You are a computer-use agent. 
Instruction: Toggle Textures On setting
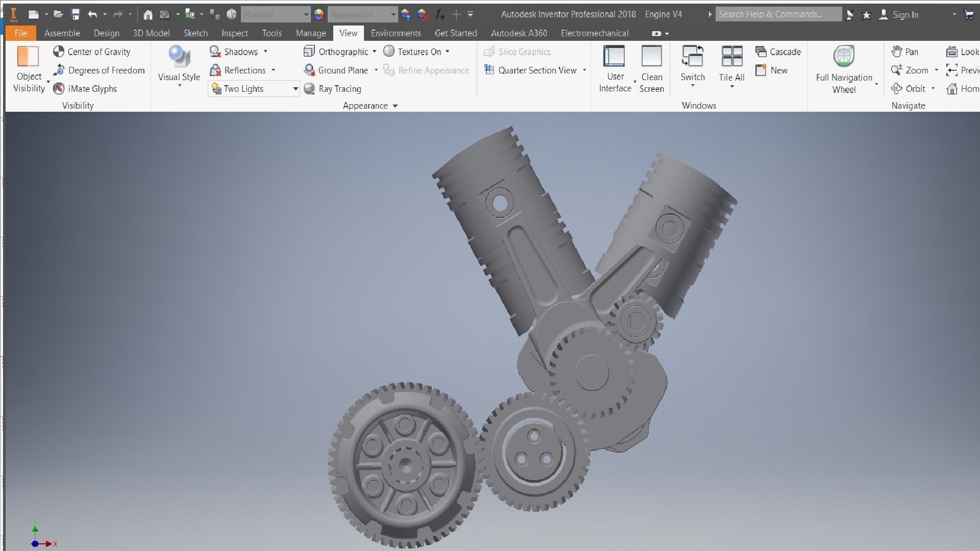coord(412,52)
